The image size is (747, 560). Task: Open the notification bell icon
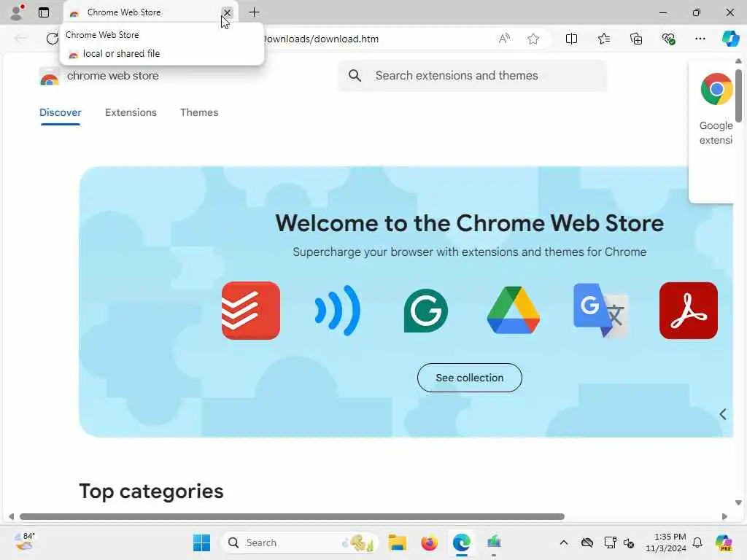coord(697,542)
